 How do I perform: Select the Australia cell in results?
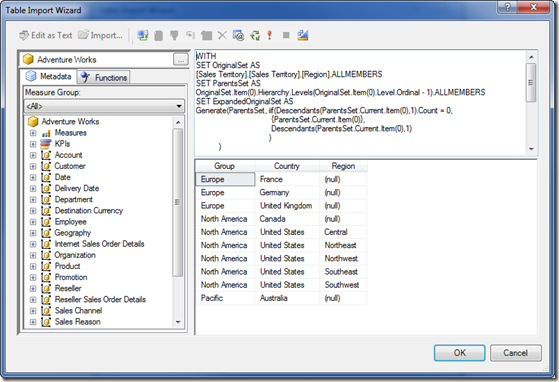[287, 298]
